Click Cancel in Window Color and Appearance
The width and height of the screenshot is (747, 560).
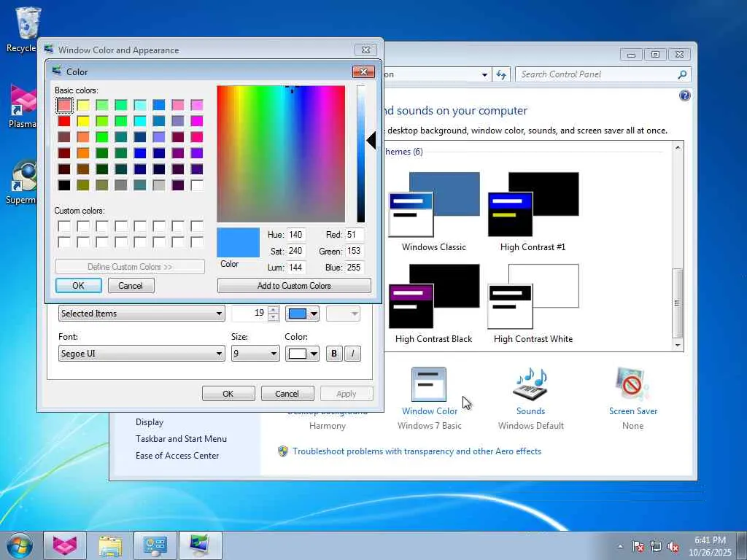click(x=287, y=394)
